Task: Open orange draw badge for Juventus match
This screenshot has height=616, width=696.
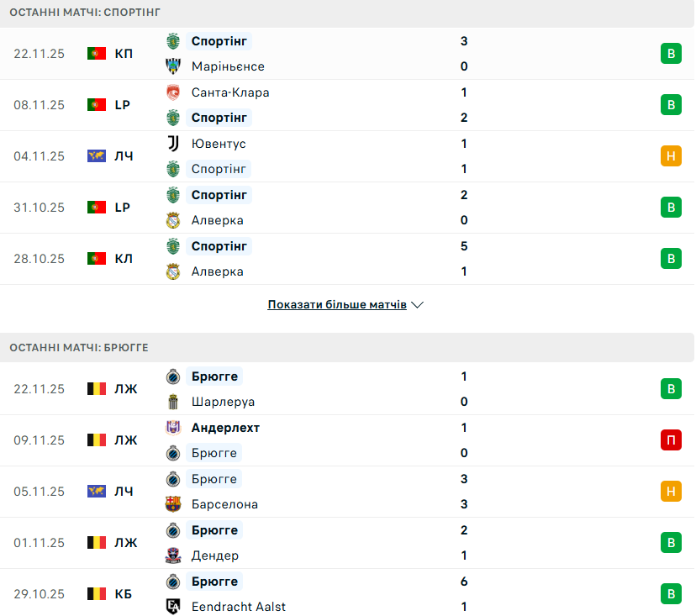Action: point(671,156)
